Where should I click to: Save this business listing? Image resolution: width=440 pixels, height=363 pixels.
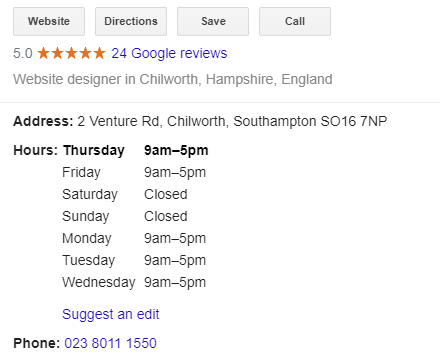(213, 21)
